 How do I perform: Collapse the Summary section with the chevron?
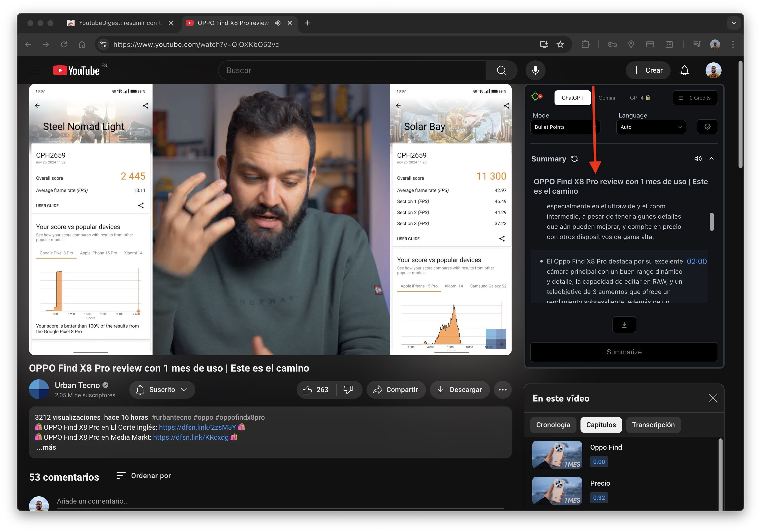(711, 159)
